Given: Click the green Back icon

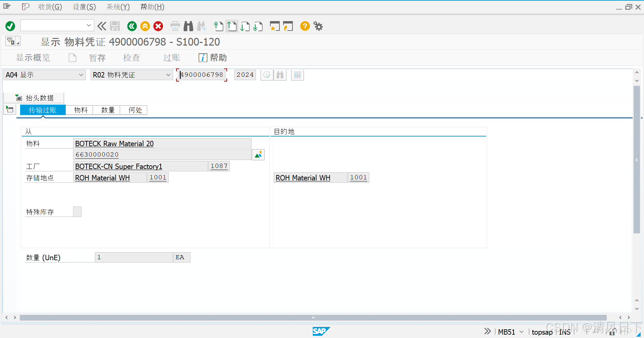Looking at the screenshot, I should pos(132,26).
